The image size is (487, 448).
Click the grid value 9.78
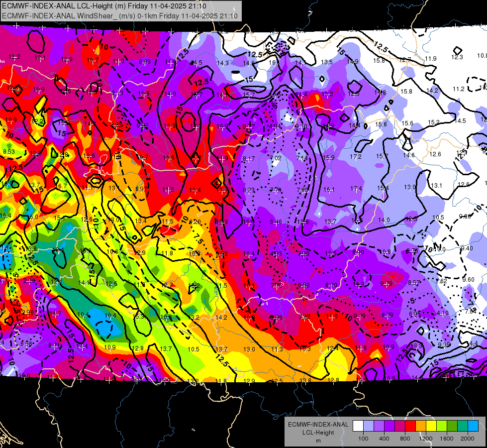[x=387, y=283]
